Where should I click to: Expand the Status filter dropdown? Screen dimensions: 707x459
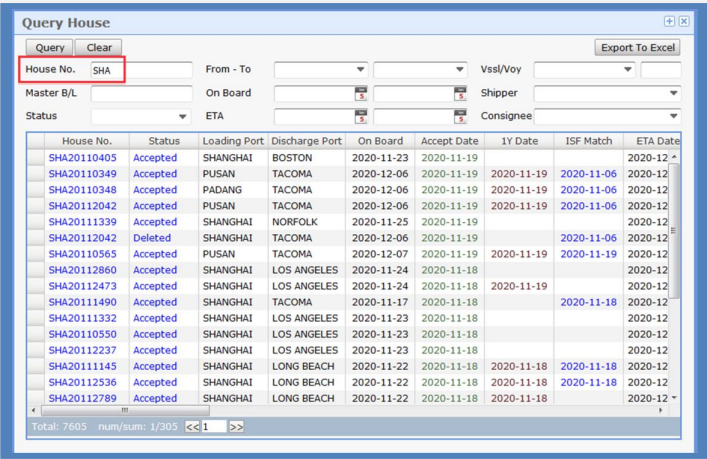coord(183,117)
